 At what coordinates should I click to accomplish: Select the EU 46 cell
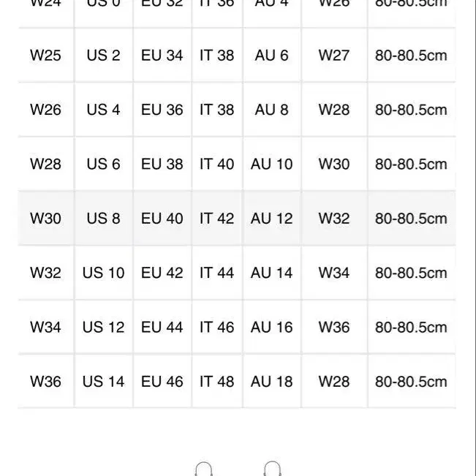(x=162, y=381)
